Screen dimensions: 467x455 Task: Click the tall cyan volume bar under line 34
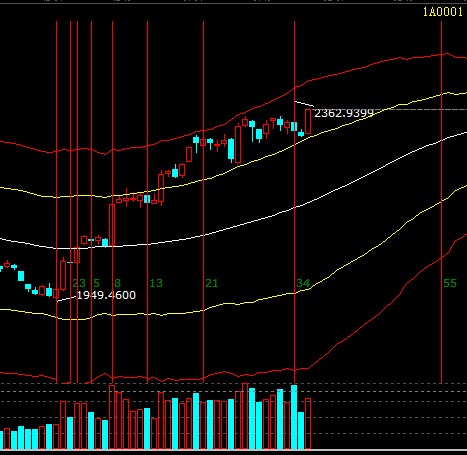294,417
